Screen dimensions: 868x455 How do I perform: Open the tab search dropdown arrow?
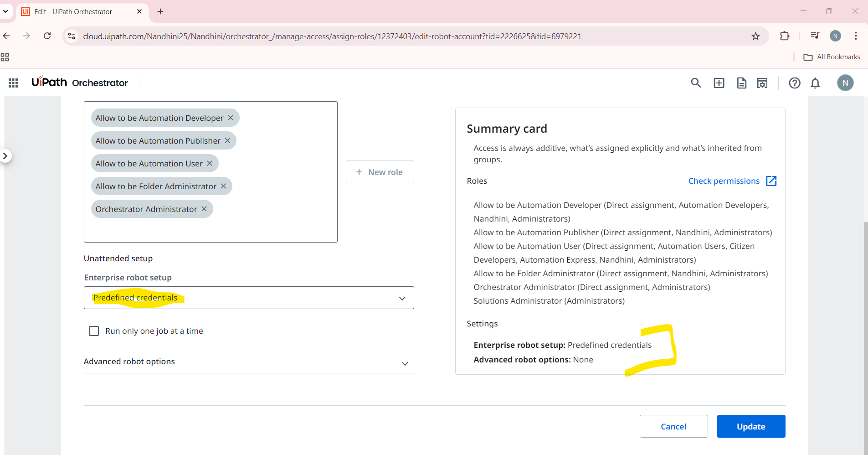coord(5,11)
